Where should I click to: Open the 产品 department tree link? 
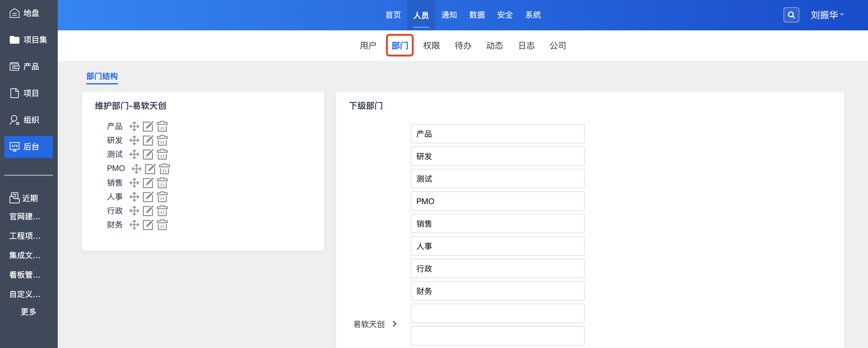[115, 127]
